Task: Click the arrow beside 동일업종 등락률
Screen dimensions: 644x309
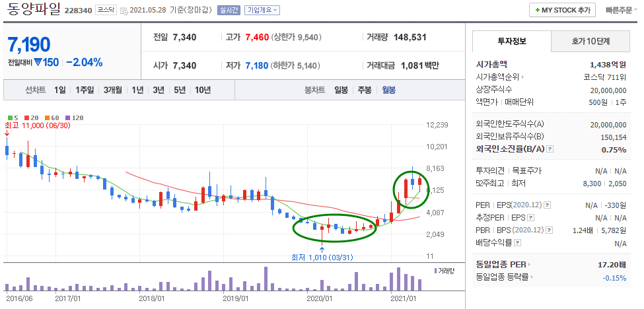Action: 532,277
